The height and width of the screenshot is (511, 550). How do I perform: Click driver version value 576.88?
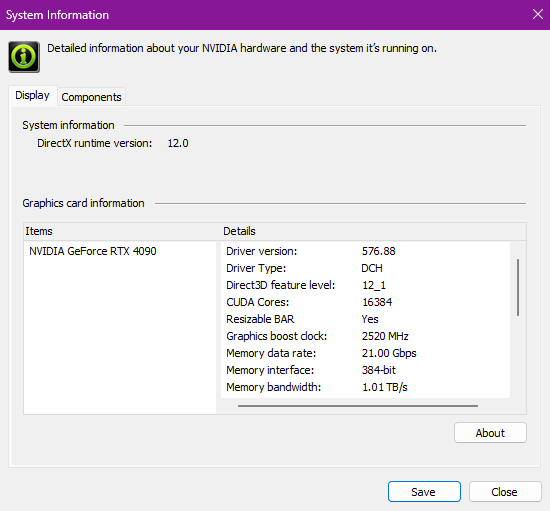click(378, 251)
